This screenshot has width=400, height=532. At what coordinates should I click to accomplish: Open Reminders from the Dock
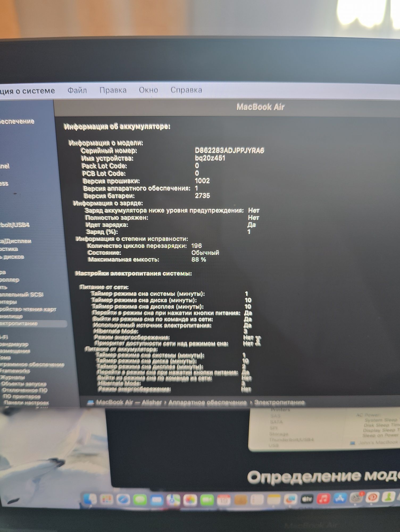point(257,500)
